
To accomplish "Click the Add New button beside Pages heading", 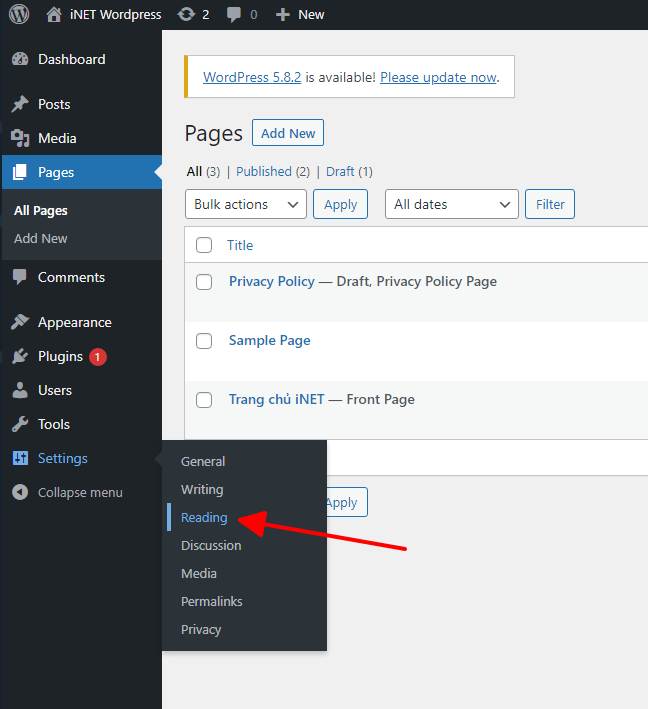I will click(x=288, y=133).
